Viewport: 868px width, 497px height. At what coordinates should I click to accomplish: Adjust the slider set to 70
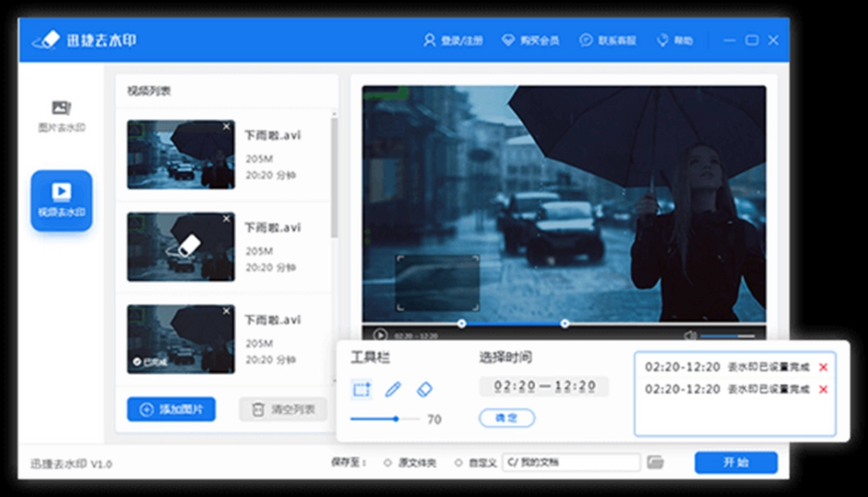395,418
